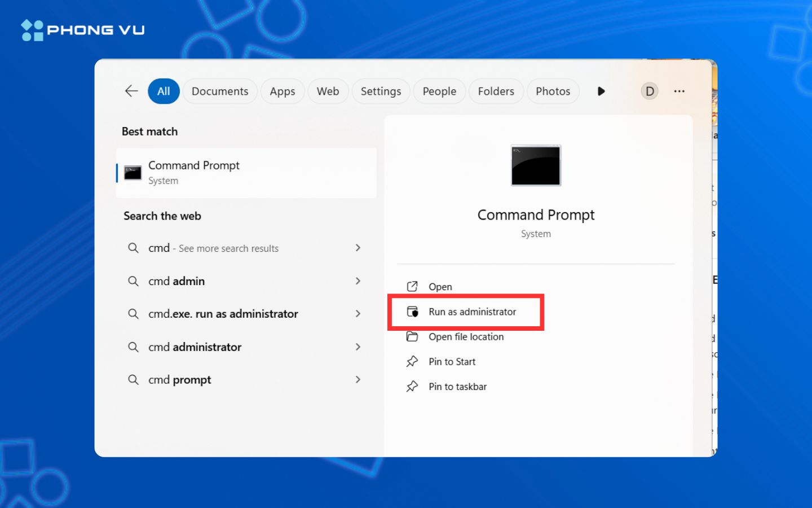Select the Documents filter tab
The height and width of the screenshot is (508, 812).
[219, 91]
